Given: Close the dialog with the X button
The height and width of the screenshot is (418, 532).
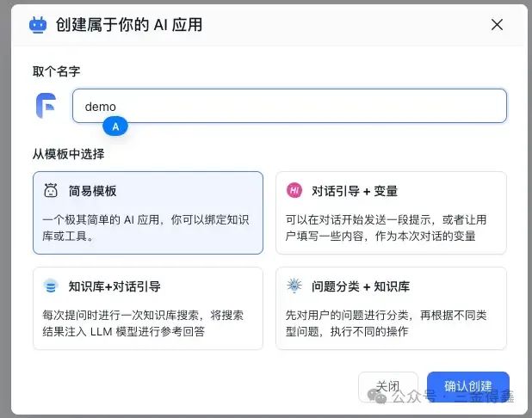Looking at the screenshot, I should click(x=497, y=25).
